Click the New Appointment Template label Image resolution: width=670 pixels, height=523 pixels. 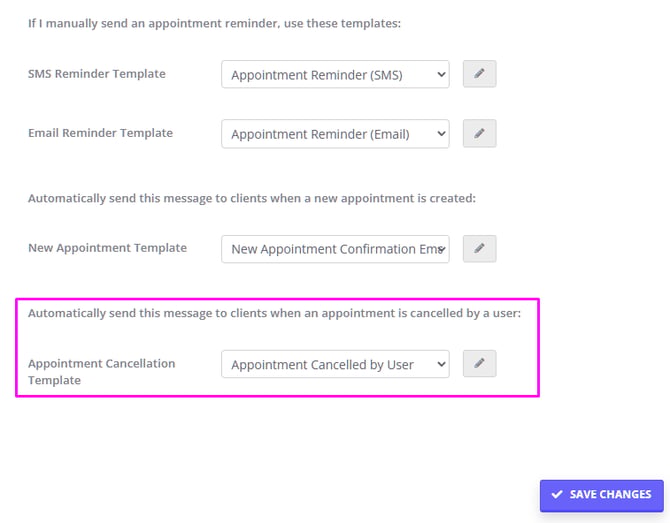107,248
